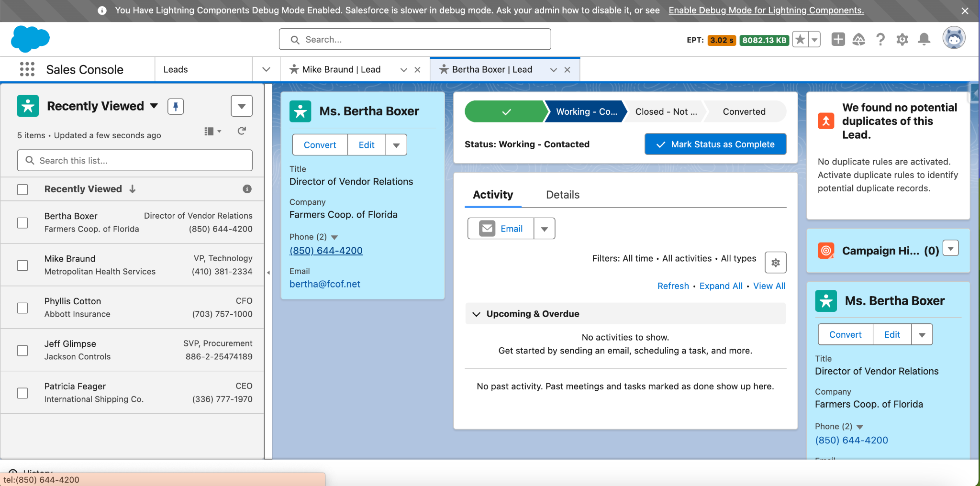Screen dimensions: 980x486
Task: Check the Bertha Boxer row checkbox
Action: point(22,223)
